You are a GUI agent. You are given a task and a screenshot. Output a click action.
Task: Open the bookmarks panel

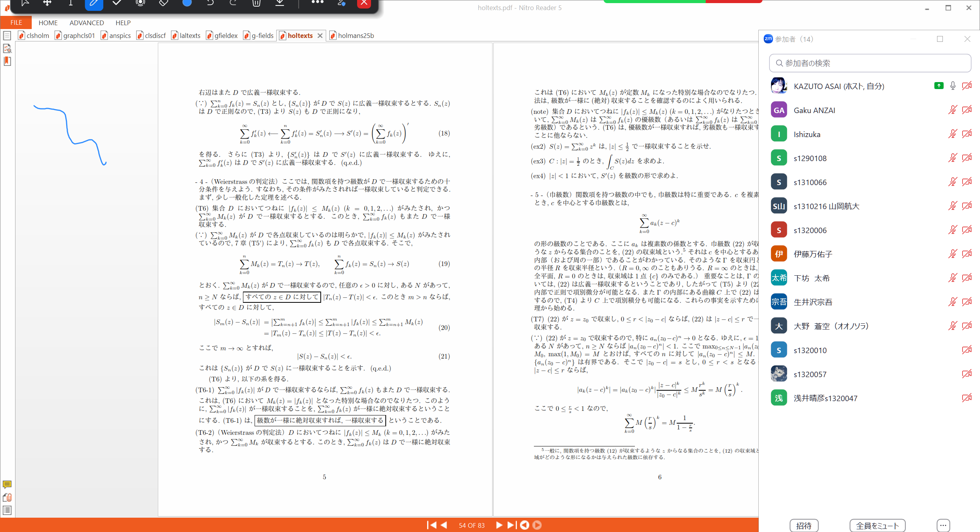click(7, 61)
